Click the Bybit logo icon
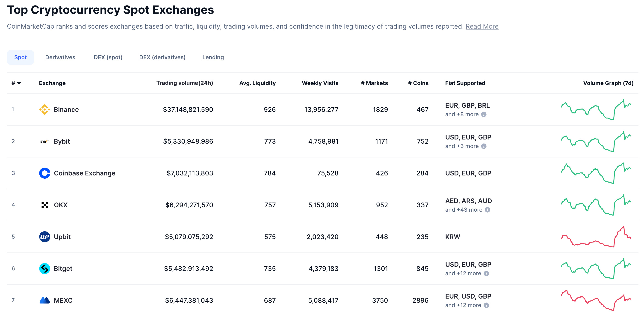 [x=44, y=141]
